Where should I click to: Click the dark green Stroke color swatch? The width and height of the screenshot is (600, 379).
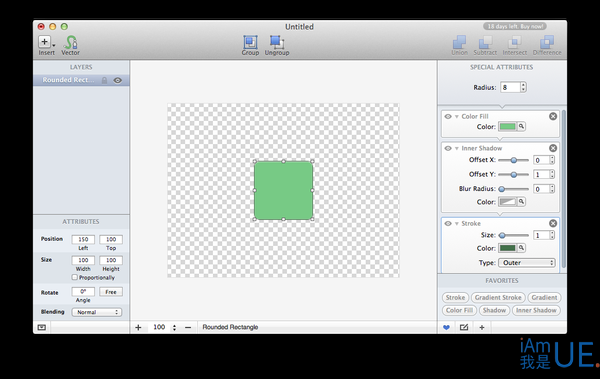(x=507, y=248)
